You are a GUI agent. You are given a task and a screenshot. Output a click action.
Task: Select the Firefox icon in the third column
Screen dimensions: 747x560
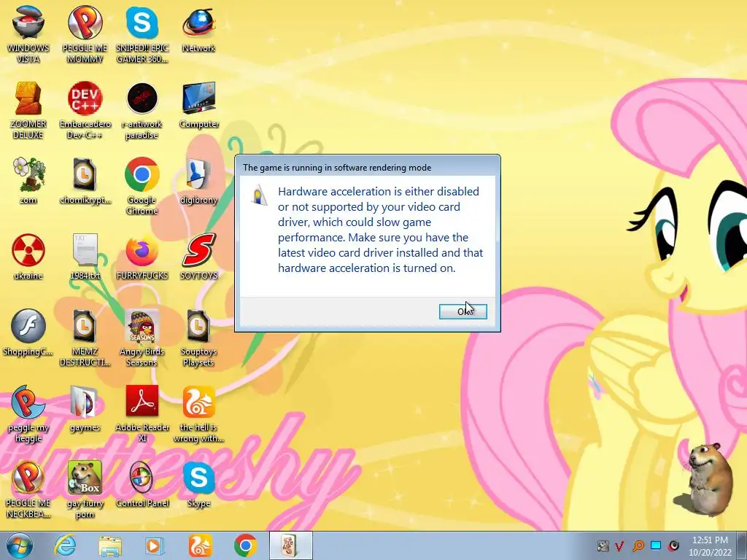[x=142, y=257]
